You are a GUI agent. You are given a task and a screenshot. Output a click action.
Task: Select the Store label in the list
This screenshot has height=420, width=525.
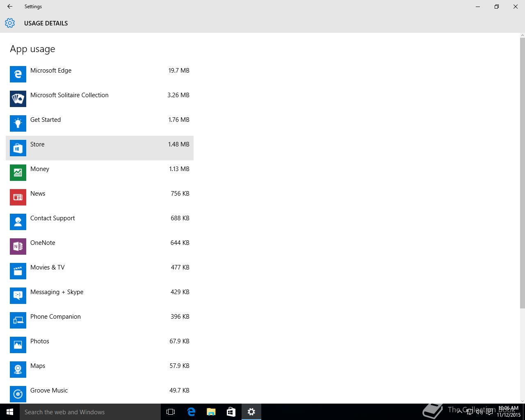tap(37, 144)
